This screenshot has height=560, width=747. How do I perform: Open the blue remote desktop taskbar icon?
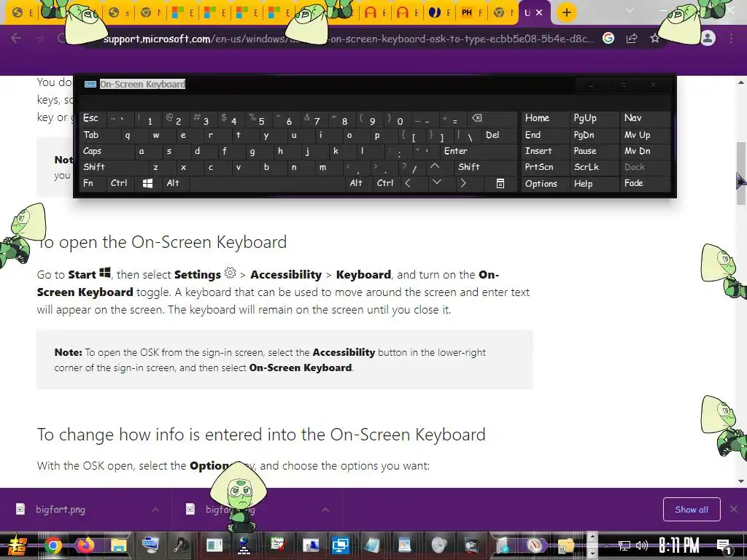[x=340, y=545]
